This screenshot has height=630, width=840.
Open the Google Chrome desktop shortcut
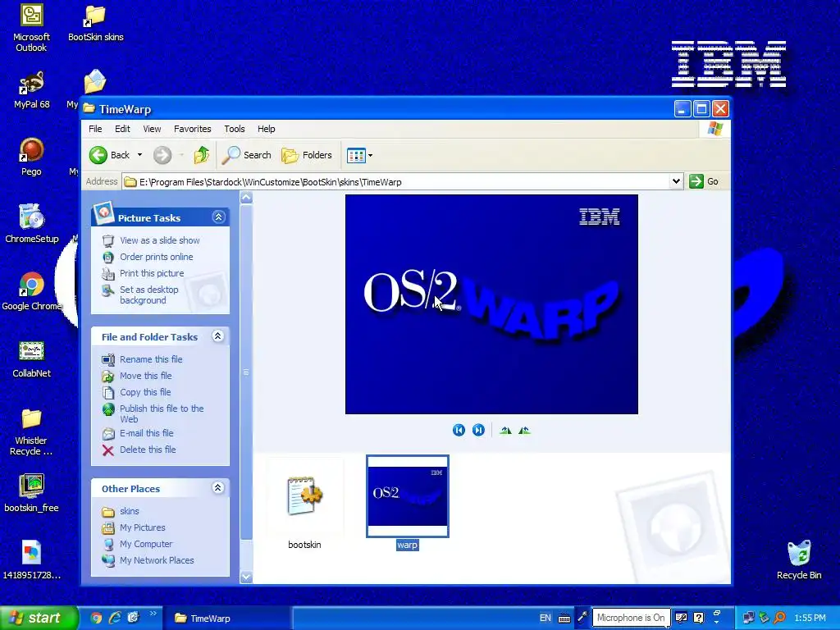pyautogui.click(x=32, y=291)
